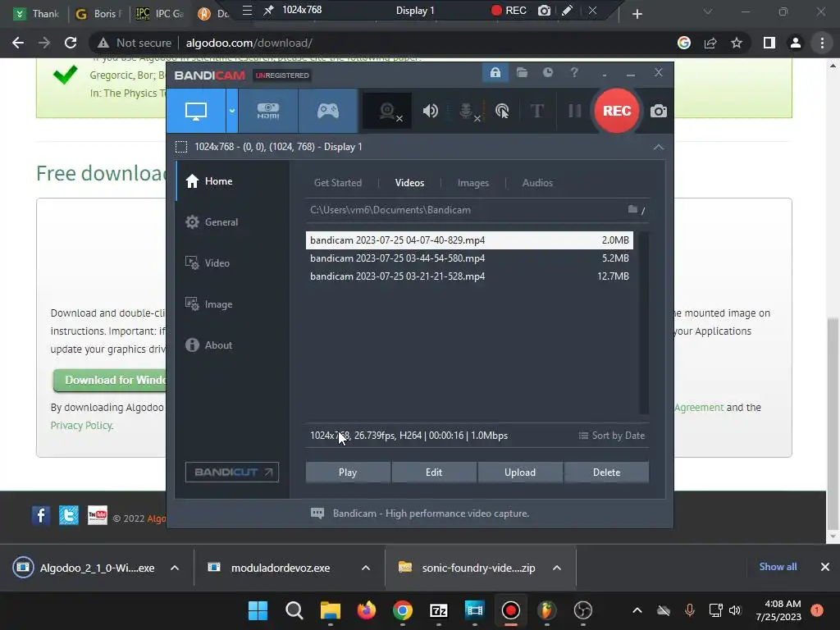Click top recording bar pencil draw icon
This screenshot has width=840, height=630.
click(568, 10)
